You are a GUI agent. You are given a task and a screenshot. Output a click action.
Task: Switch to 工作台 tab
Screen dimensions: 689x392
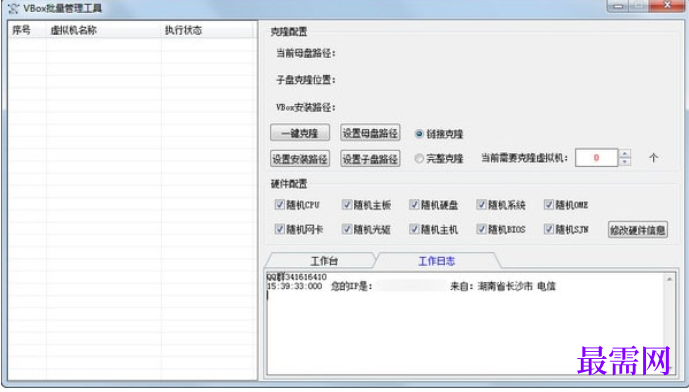tap(323, 261)
